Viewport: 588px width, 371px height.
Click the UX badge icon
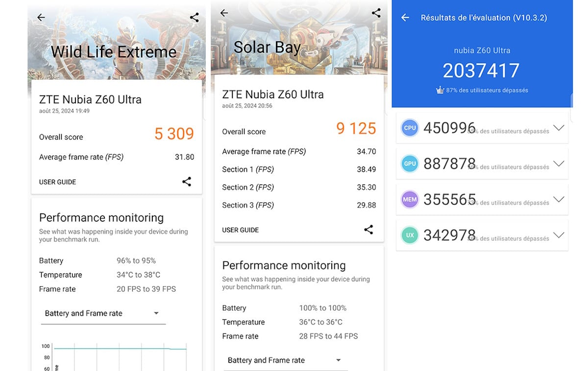[x=410, y=235]
